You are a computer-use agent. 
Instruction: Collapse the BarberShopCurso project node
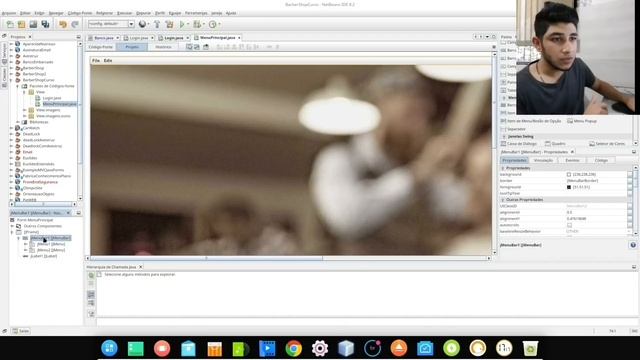[11, 80]
